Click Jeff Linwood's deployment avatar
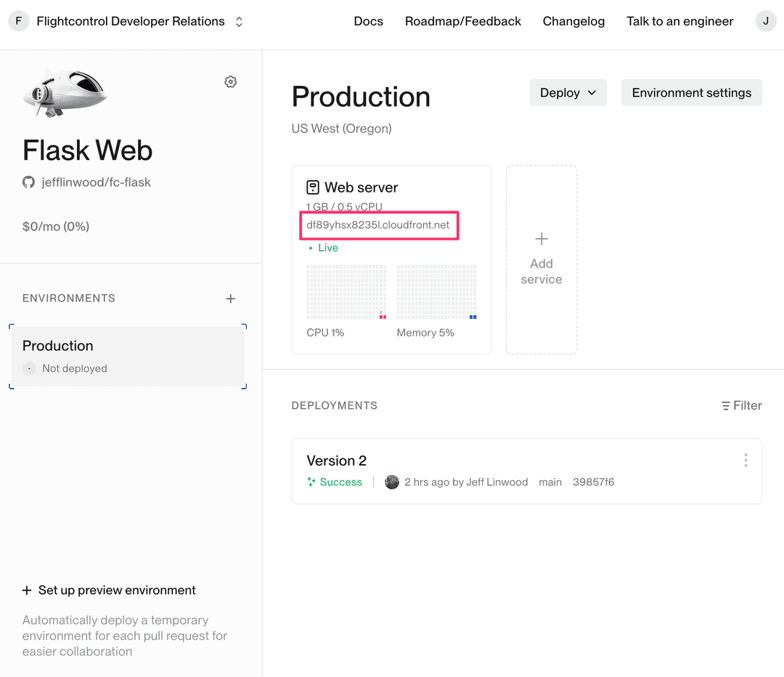Image resolution: width=784 pixels, height=677 pixels. (392, 482)
